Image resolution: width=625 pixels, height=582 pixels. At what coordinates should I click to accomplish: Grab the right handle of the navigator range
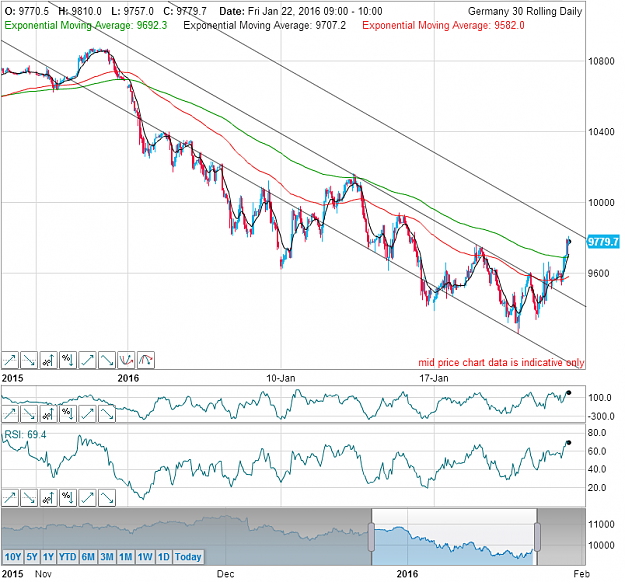[537, 537]
